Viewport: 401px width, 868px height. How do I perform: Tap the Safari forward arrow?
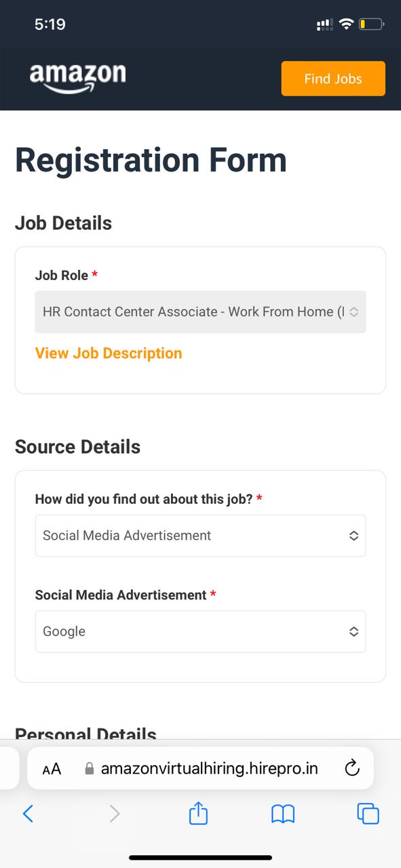(x=115, y=813)
